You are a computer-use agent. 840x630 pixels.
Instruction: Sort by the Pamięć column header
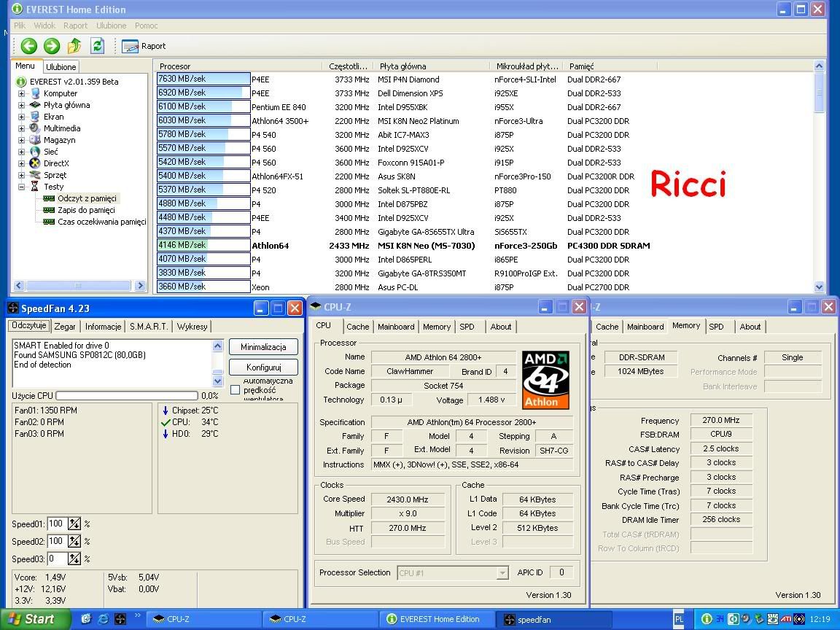[x=611, y=66]
